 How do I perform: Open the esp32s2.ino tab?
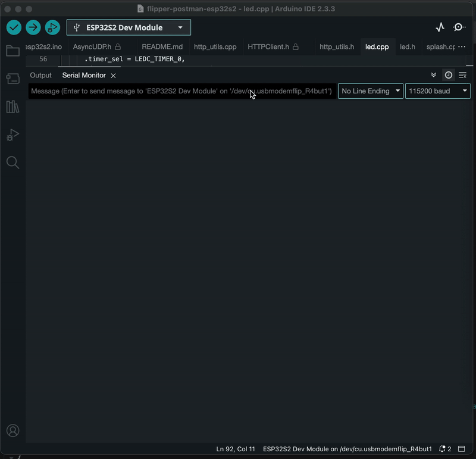[44, 47]
